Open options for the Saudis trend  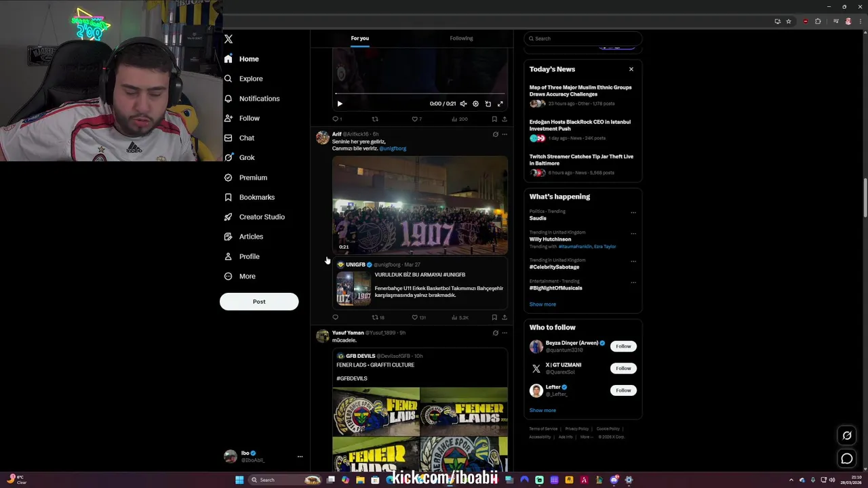point(633,212)
